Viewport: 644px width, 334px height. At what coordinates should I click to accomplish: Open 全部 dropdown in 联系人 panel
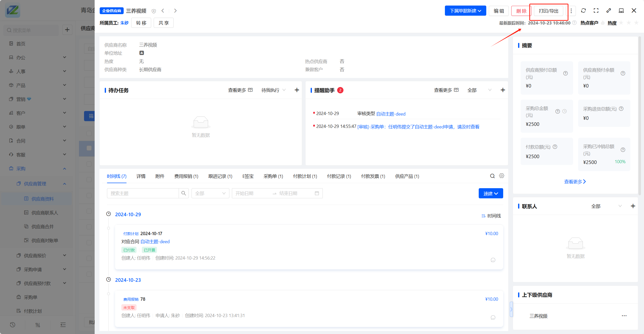tap(606, 206)
